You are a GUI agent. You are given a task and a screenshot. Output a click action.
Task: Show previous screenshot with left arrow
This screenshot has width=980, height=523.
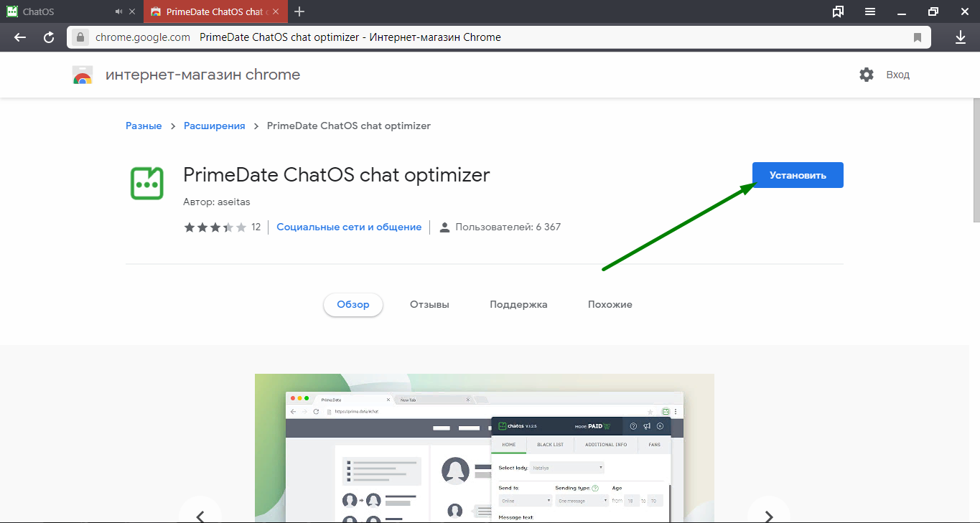[200, 516]
